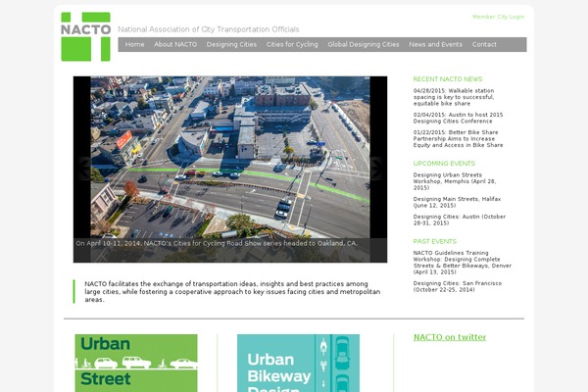Advance to the next slideshow image
This screenshot has height=392, width=588.
point(376,169)
